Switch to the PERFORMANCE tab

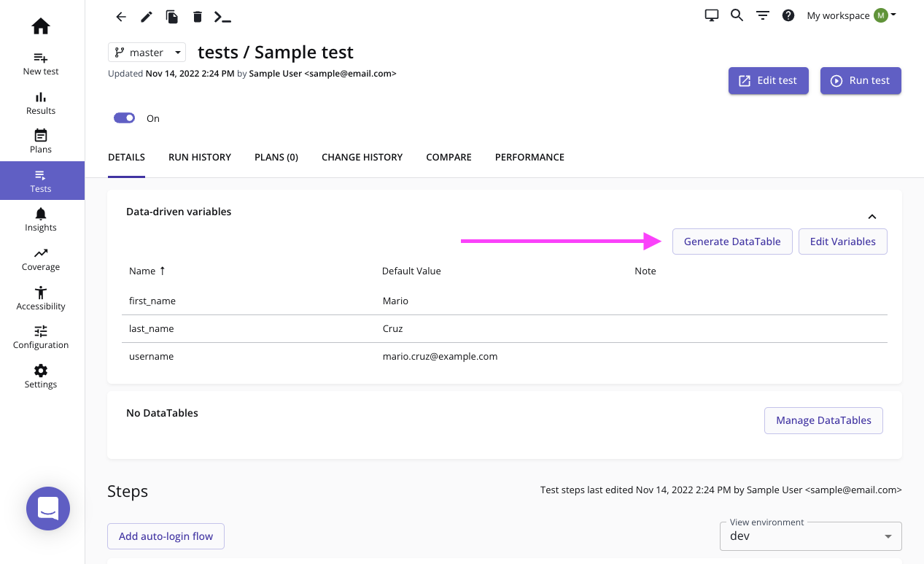529,157
